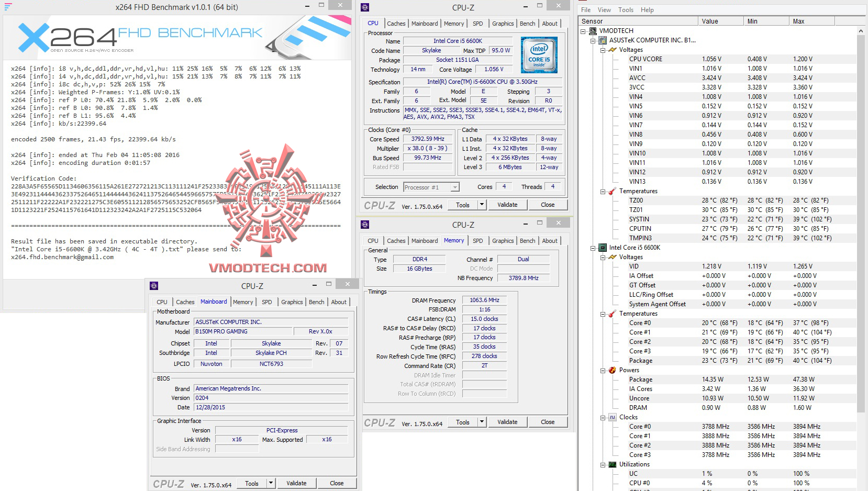
Task: Collapse the Utilizations group
Action: tap(603, 465)
